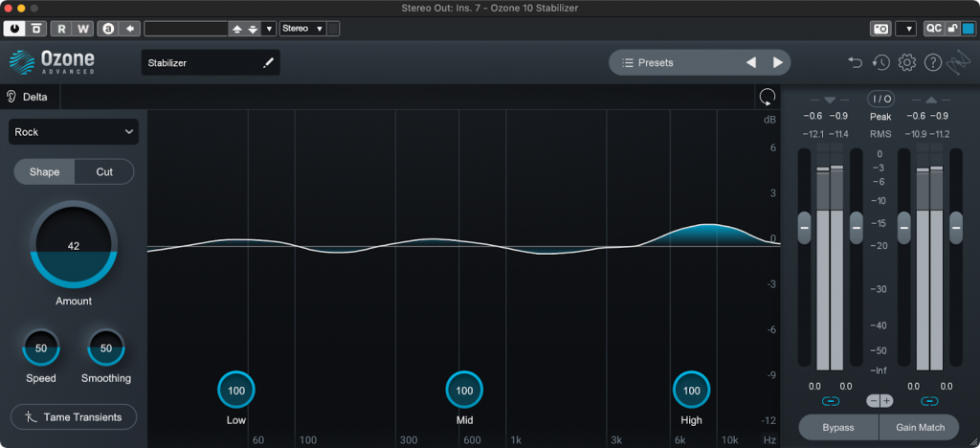Switch to Cut mode
Image resolution: width=980 pixels, height=448 pixels.
coord(104,171)
